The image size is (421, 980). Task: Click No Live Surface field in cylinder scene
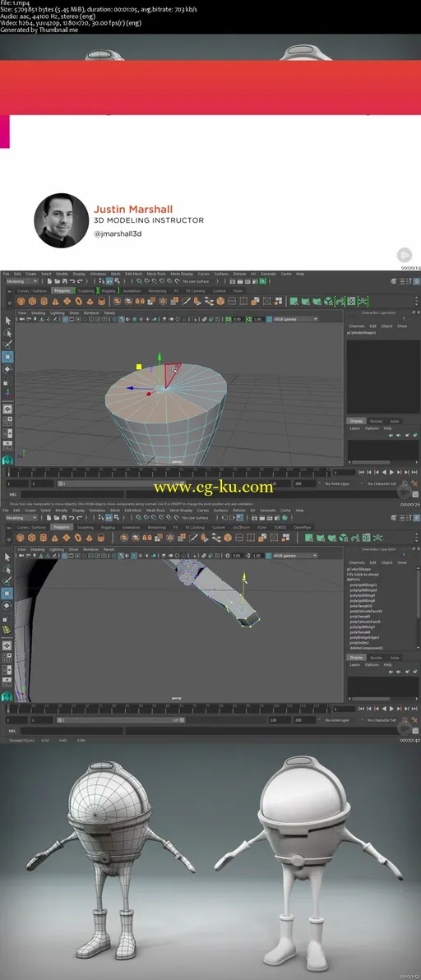point(196,281)
